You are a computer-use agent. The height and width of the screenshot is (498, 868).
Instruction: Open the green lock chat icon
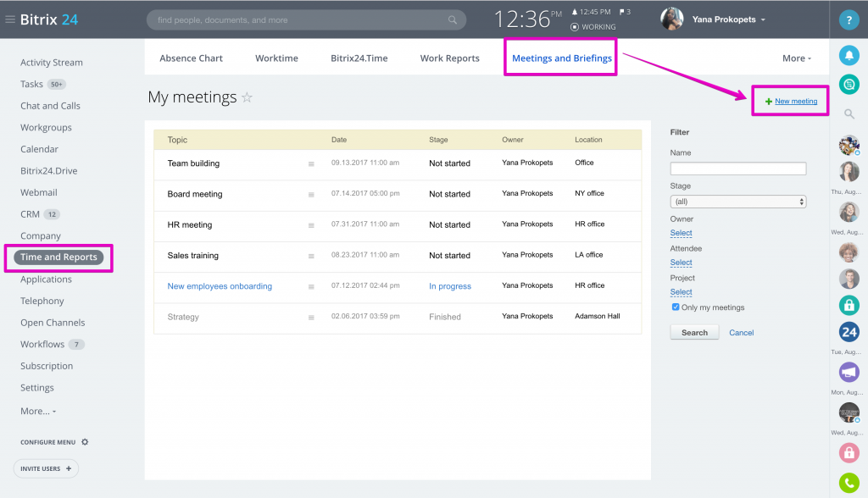(x=849, y=305)
